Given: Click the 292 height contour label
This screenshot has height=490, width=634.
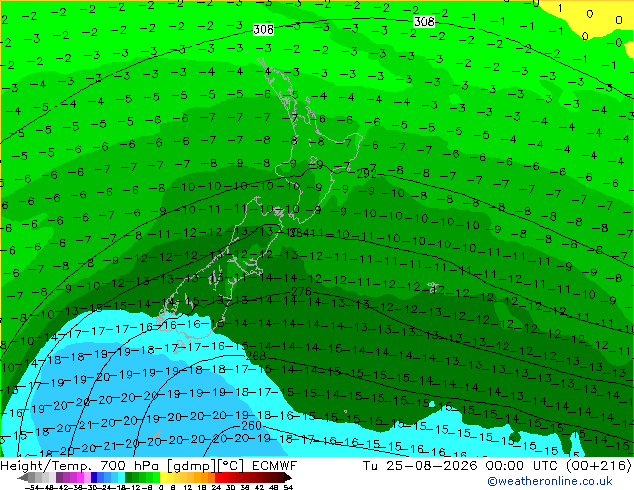Looking at the screenshot, I should pyautogui.click(x=366, y=174).
